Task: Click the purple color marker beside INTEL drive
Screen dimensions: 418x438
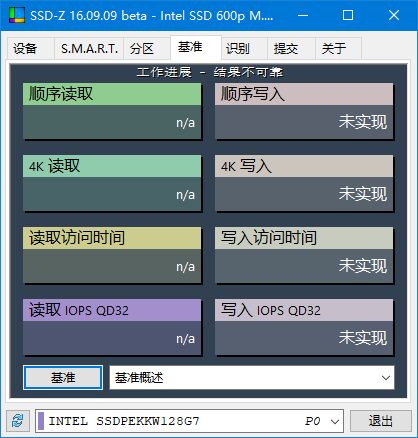Action: point(41,421)
